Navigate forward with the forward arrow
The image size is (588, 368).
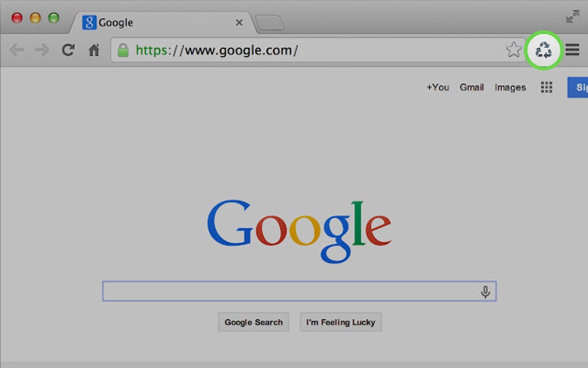click(42, 50)
